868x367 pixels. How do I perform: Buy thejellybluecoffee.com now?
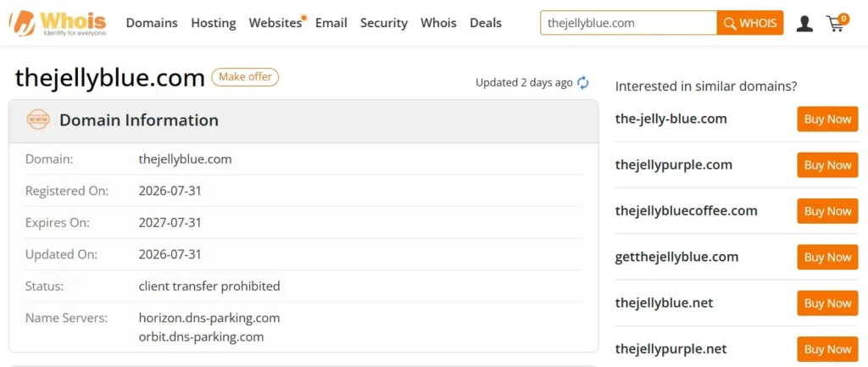point(827,211)
